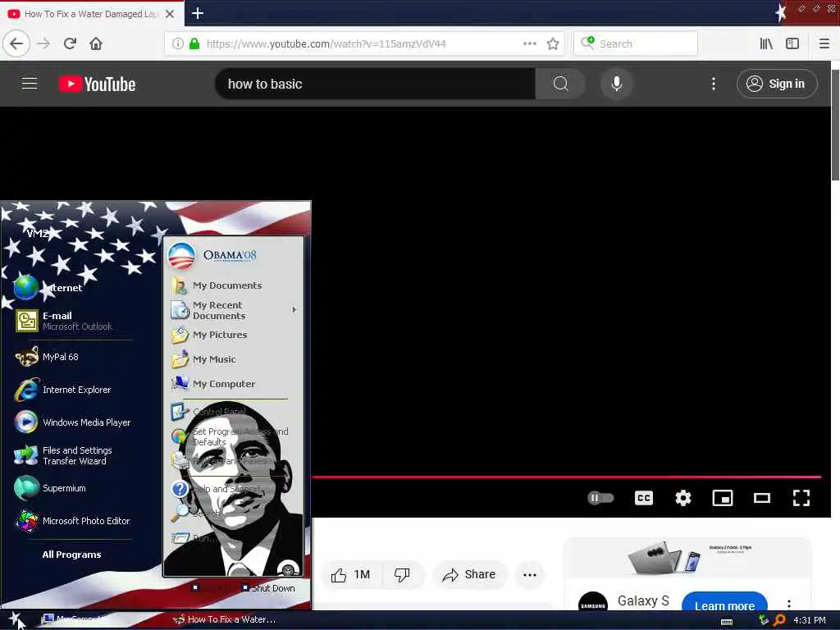Open Windows Media Player from Start menu
Viewport: 840px width, 630px height.
click(x=73, y=422)
